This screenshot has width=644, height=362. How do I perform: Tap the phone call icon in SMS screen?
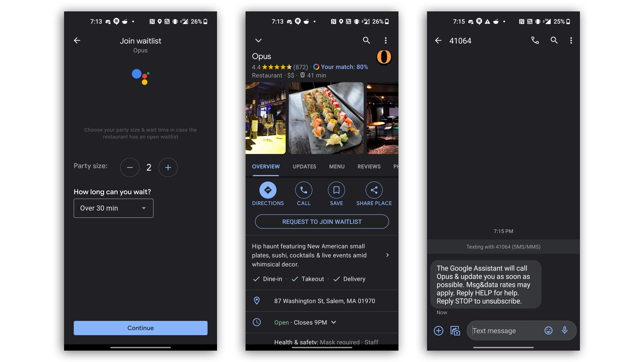coord(535,40)
